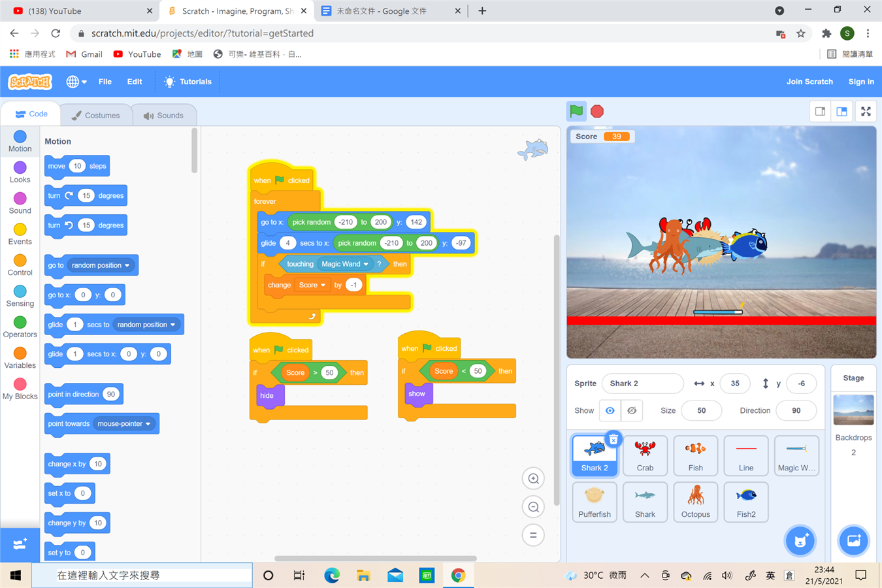The width and height of the screenshot is (882, 588).
Task: Open the Tutorials button
Action: tap(188, 82)
